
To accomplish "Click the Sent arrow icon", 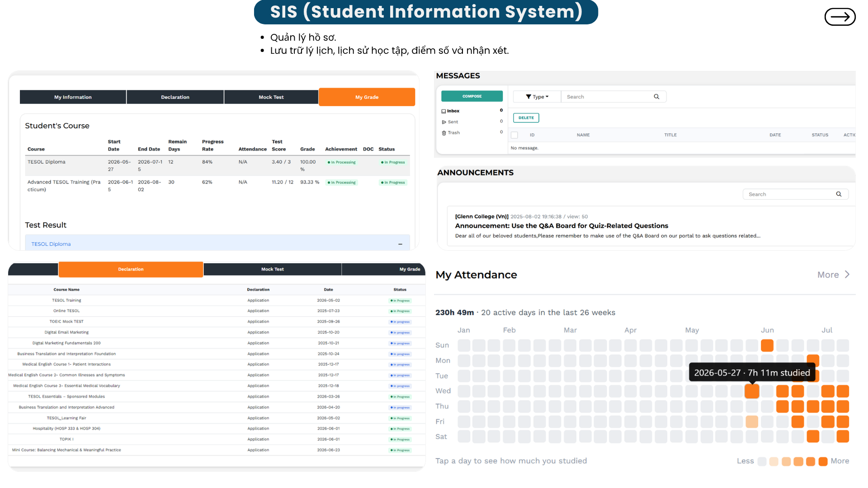I will tap(444, 122).
